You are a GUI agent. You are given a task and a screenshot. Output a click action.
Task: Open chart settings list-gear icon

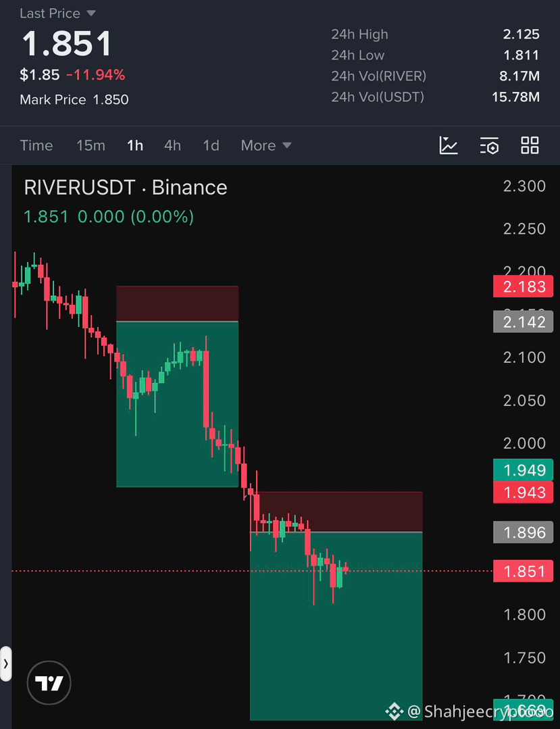pos(489,145)
